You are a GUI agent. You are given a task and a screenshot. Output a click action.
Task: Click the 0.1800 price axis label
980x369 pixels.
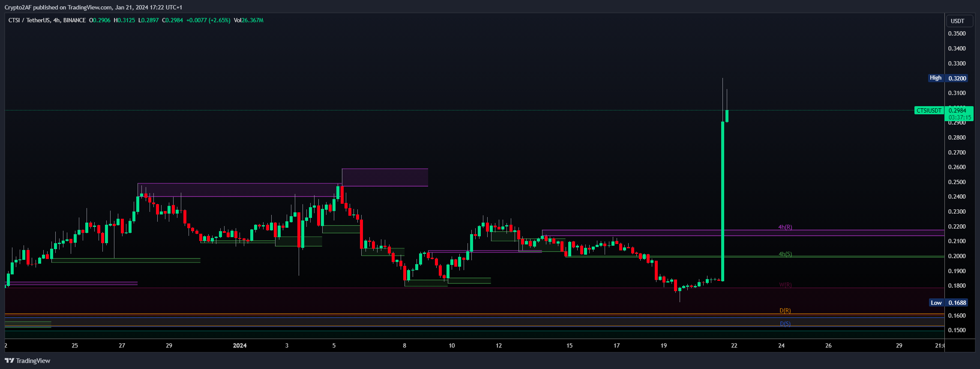pyautogui.click(x=957, y=286)
